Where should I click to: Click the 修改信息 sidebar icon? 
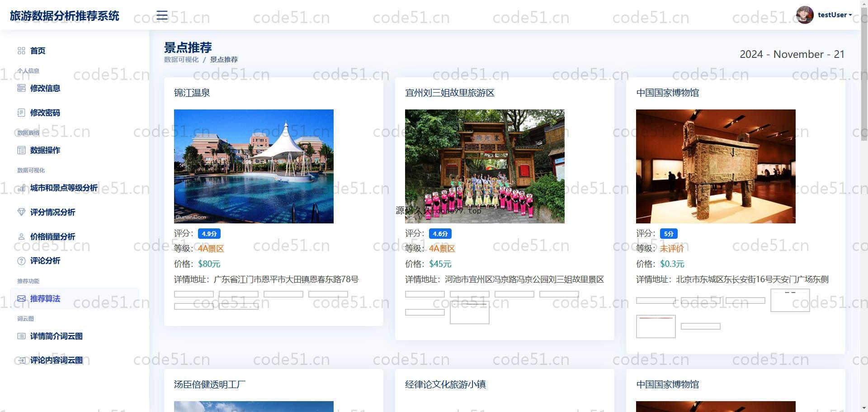[21, 88]
